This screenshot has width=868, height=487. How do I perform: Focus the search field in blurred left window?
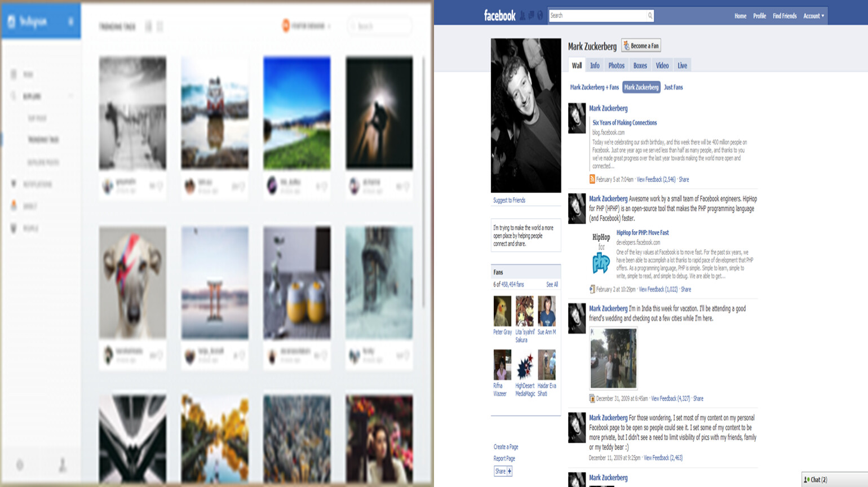379,26
